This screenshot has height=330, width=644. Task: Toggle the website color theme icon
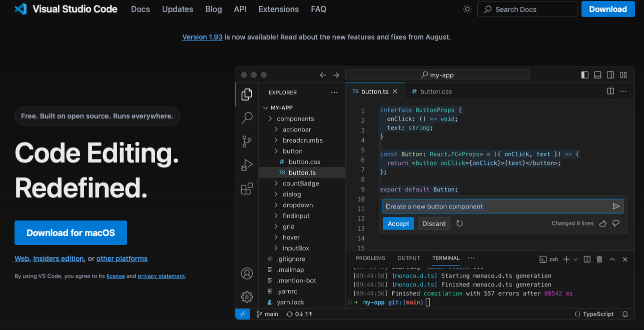point(467,9)
